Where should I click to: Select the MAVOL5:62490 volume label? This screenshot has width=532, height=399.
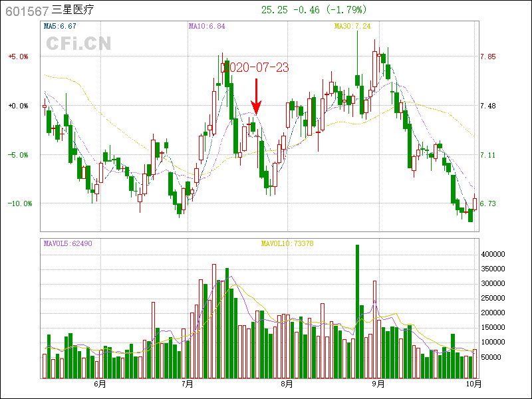68,243
